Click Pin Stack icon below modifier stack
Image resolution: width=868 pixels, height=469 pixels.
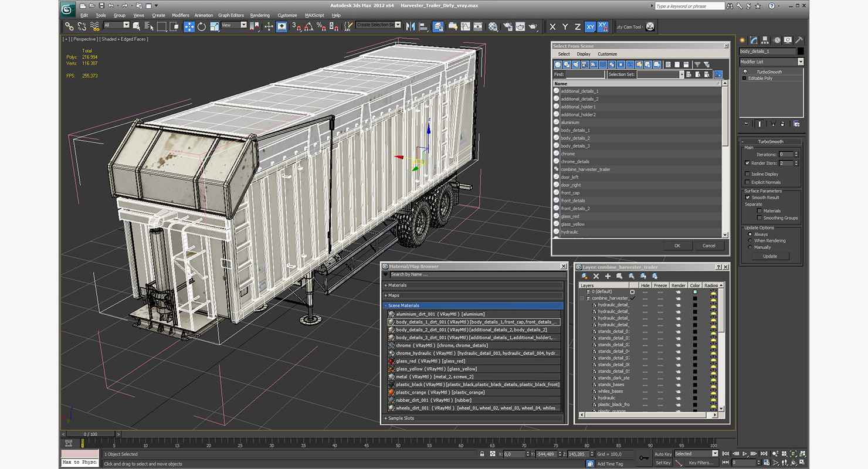[x=746, y=124]
